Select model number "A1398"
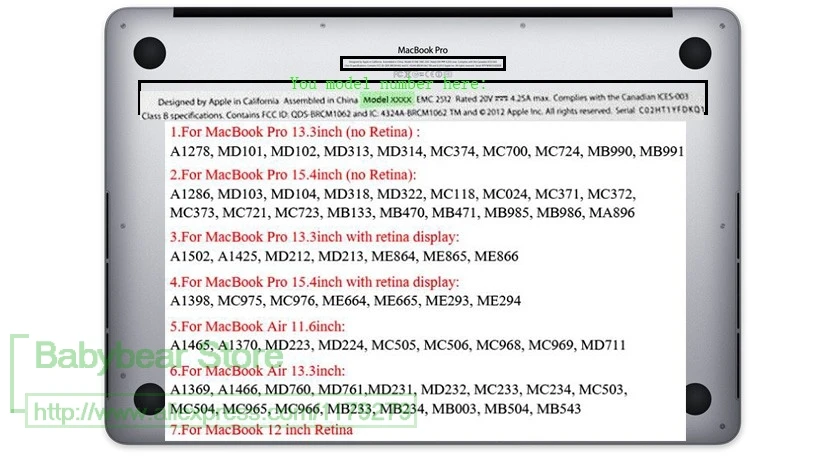 pyautogui.click(x=190, y=301)
